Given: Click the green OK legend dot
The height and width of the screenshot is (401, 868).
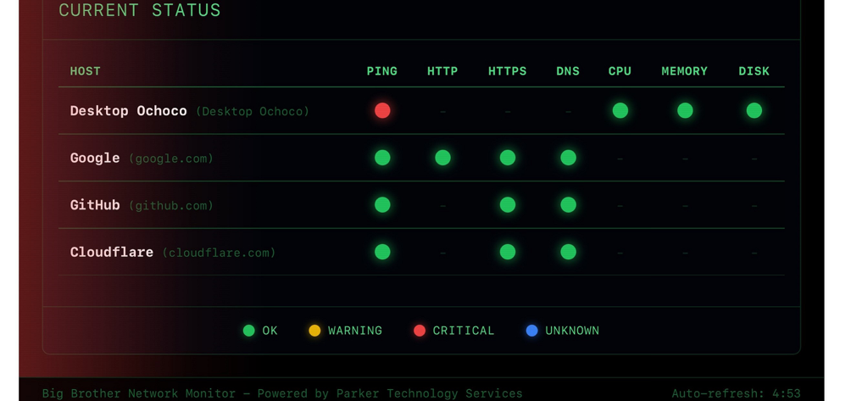Looking at the screenshot, I should [249, 331].
